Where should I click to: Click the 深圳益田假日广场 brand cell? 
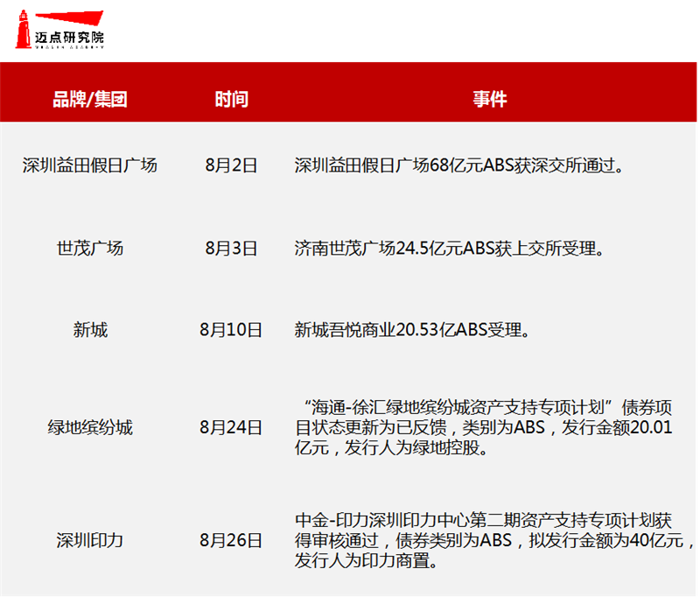click(x=90, y=165)
